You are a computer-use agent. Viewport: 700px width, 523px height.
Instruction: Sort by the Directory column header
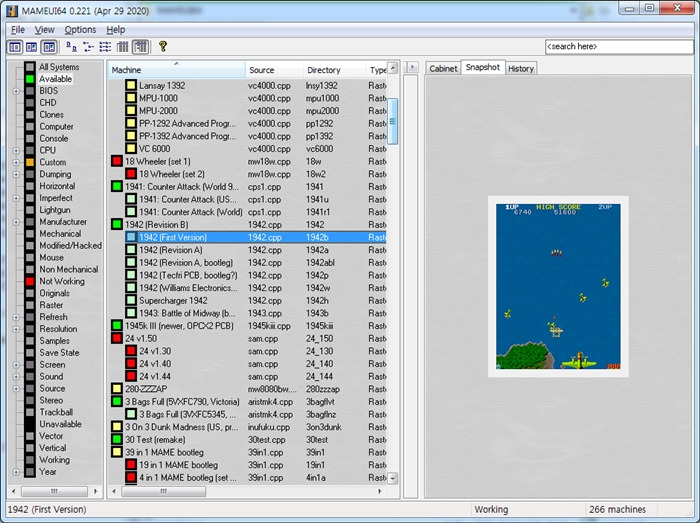pos(334,70)
